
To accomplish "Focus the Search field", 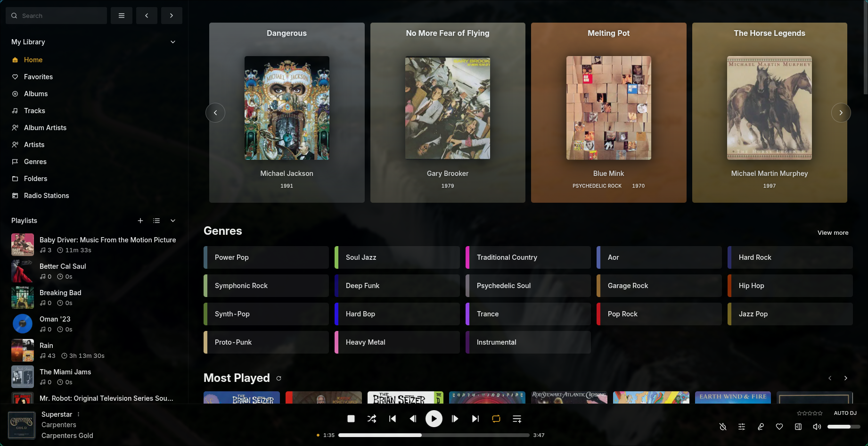I will pyautogui.click(x=56, y=16).
